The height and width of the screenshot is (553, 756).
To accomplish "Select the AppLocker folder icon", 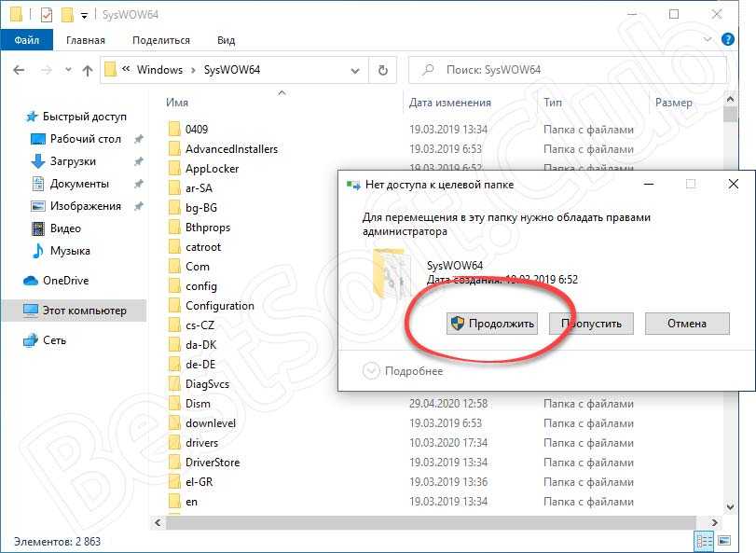I will click(x=174, y=169).
